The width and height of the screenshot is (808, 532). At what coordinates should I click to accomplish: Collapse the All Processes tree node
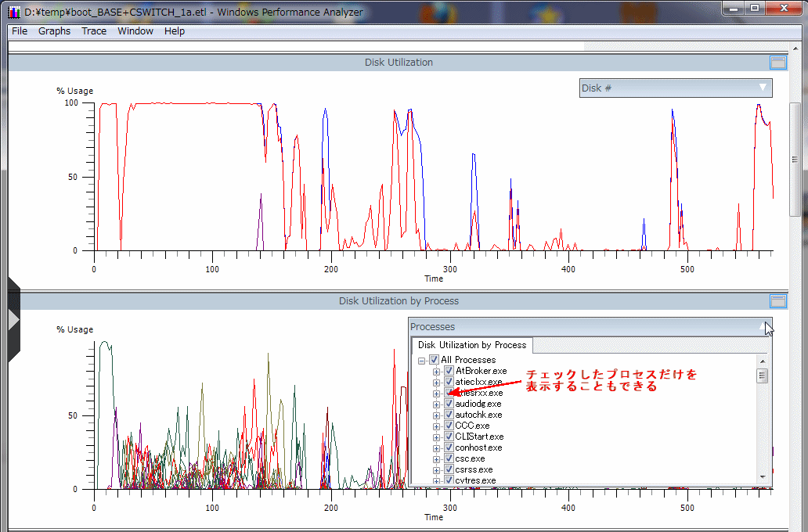click(422, 360)
